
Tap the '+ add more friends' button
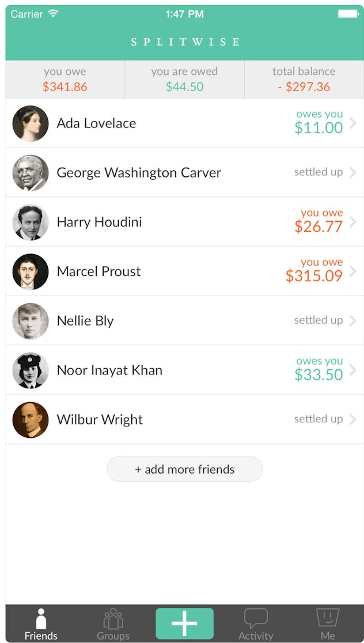coord(184,470)
